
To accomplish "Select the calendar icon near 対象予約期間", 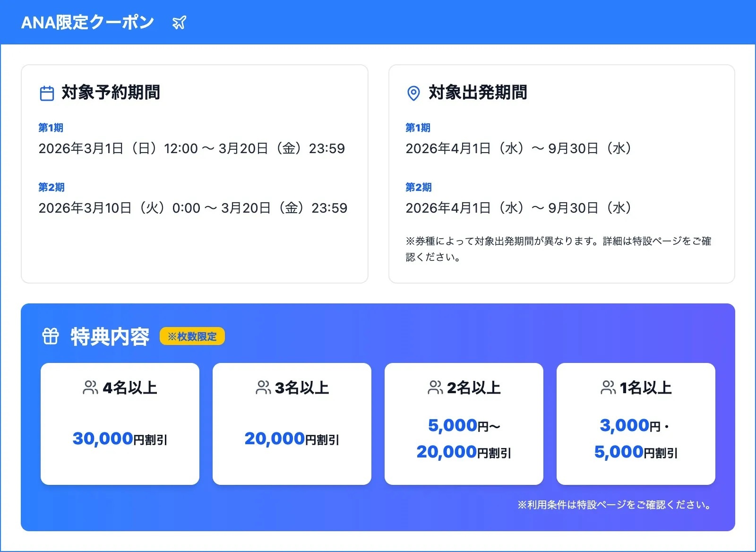I will point(47,93).
